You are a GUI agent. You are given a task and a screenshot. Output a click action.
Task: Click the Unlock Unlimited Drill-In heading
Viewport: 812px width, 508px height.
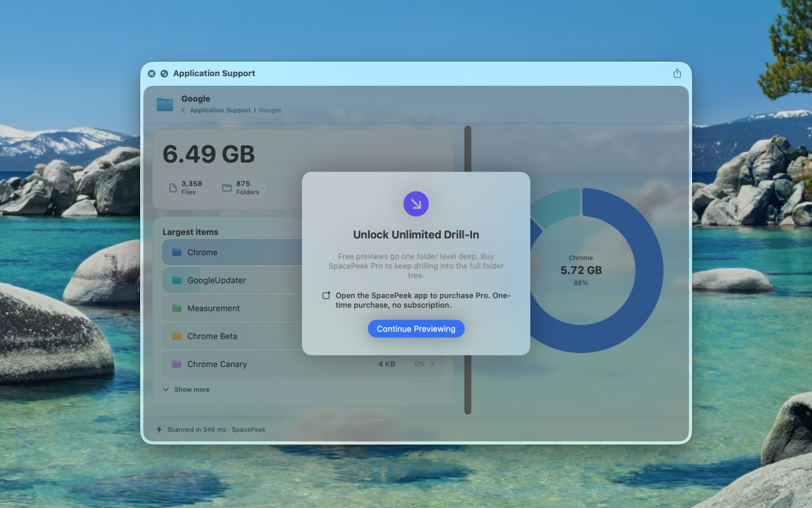click(416, 234)
